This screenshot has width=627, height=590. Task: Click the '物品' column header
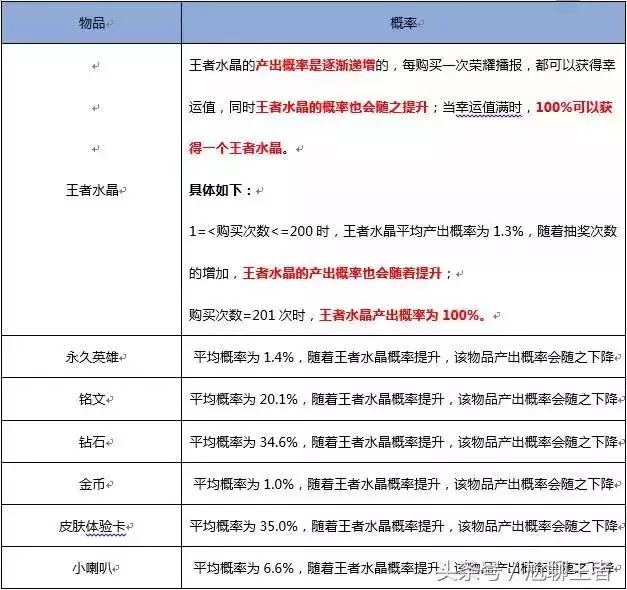(x=92, y=23)
